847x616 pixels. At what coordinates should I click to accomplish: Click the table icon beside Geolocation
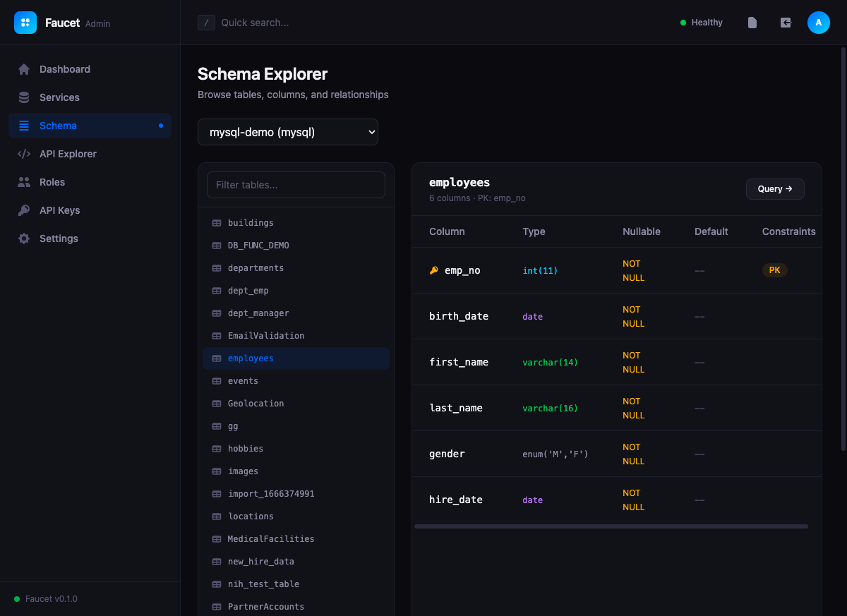[x=217, y=404]
